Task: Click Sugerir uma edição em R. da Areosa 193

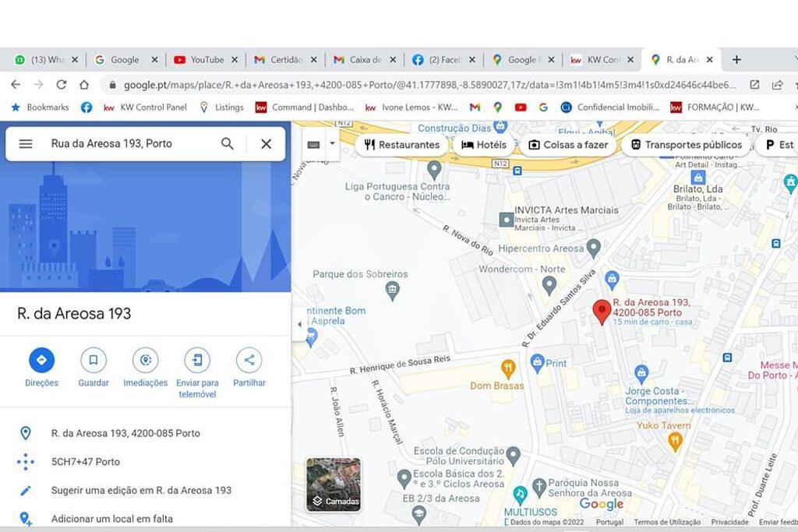Action: [x=141, y=490]
